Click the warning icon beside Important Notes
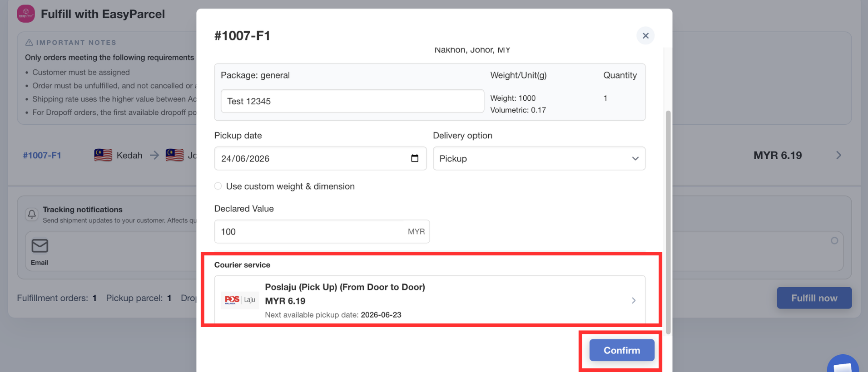Screen dimensions: 868x372 [x=29, y=42]
